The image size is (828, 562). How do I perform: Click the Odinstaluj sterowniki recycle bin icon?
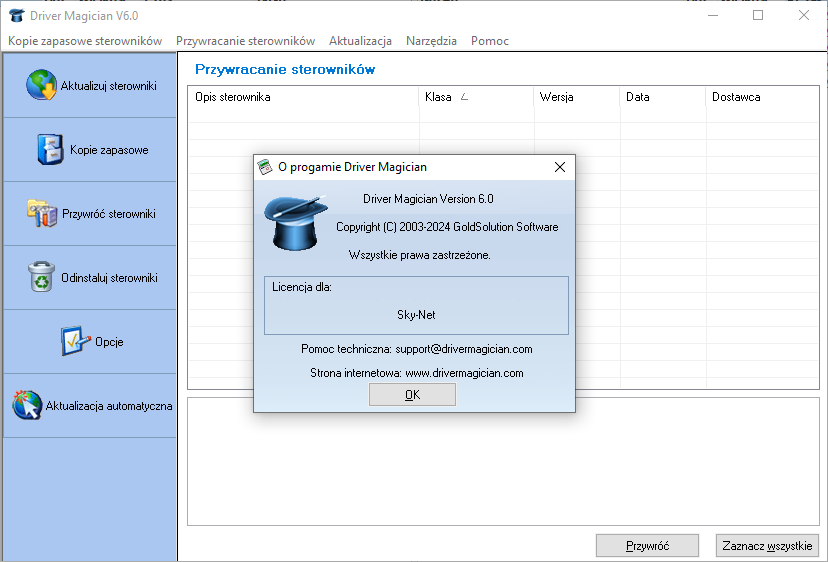[41, 277]
